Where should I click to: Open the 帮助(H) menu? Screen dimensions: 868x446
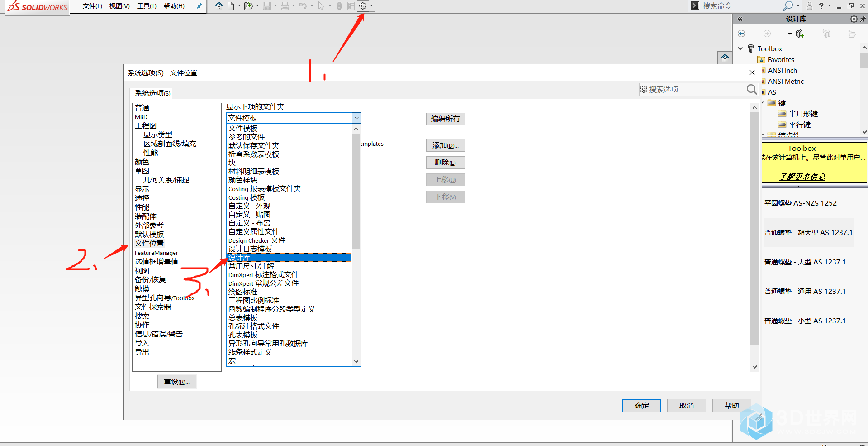click(174, 6)
